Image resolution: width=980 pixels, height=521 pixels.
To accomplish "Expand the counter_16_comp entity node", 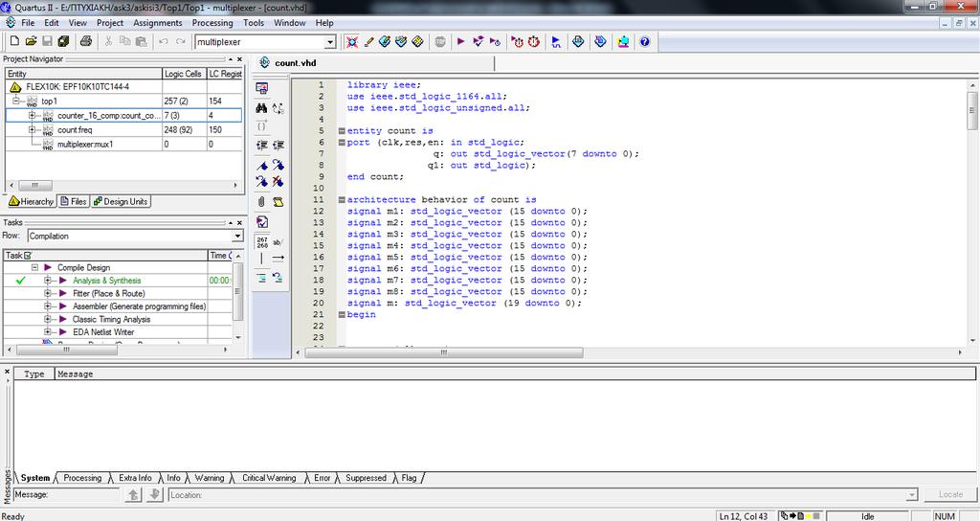I will 32,115.
